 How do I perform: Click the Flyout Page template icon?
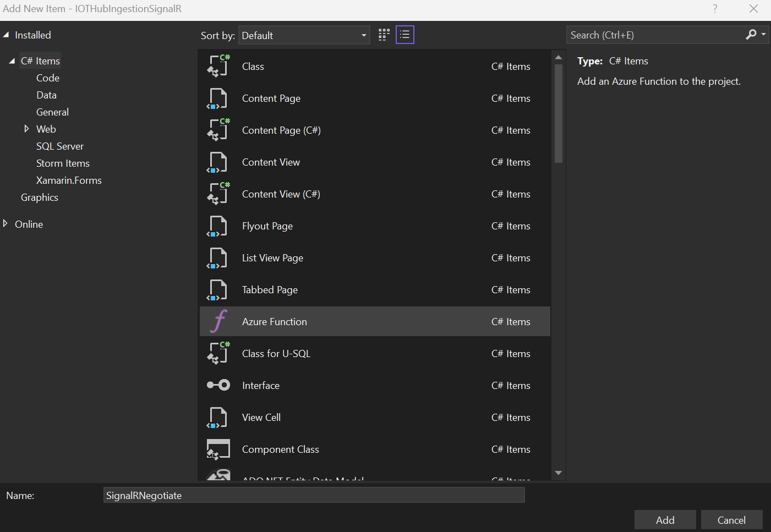coord(217,226)
